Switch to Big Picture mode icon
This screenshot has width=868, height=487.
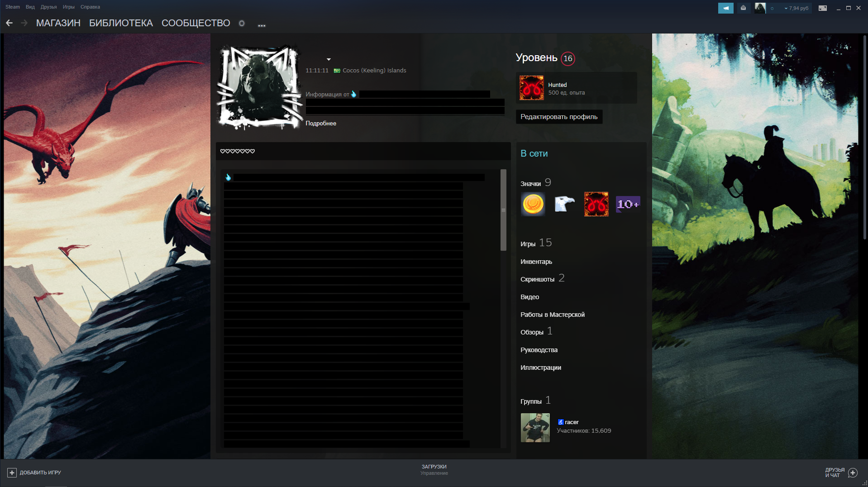(x=823, y=8)
